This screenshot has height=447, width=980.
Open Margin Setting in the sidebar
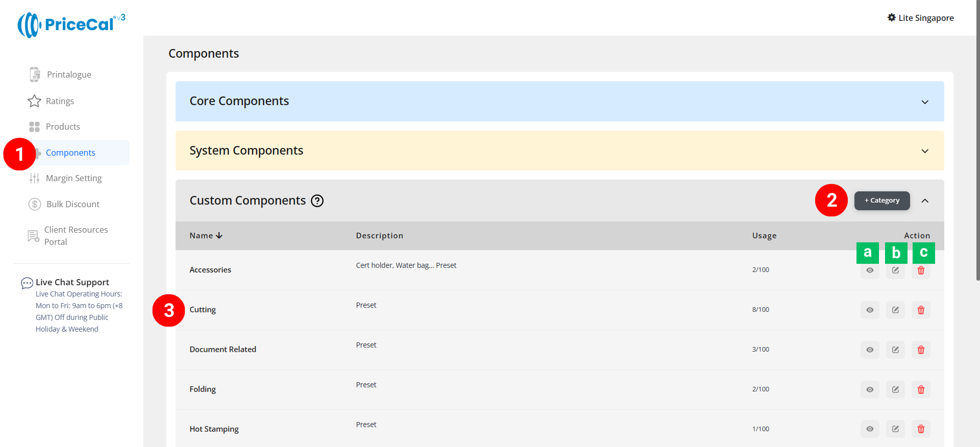tap(73, 178)
